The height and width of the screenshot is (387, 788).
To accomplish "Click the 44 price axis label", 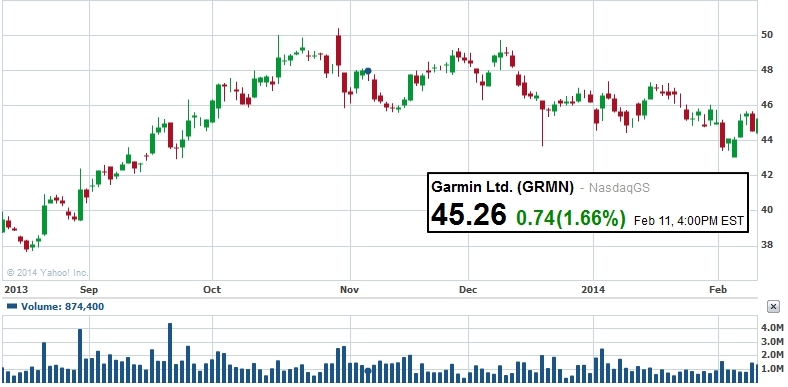I will pyautogui.click(x=766, y=140).
